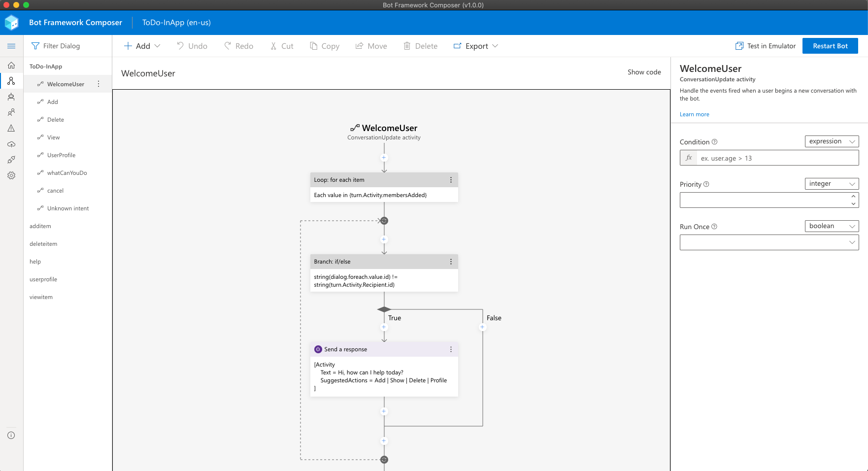Open Bot Responses sidebar icon
Image resolution: width=868 pixels, height=471 pixels.
11,97
